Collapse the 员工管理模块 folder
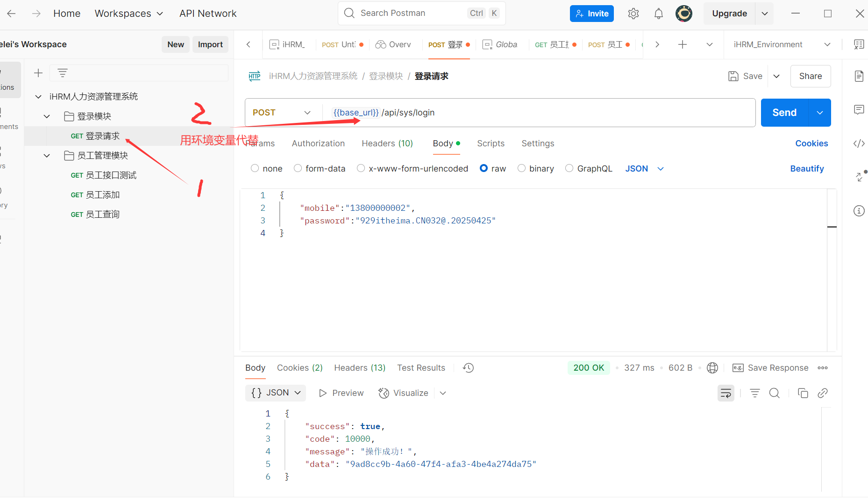This screenshot has height=502, width=868. (47, 156)
